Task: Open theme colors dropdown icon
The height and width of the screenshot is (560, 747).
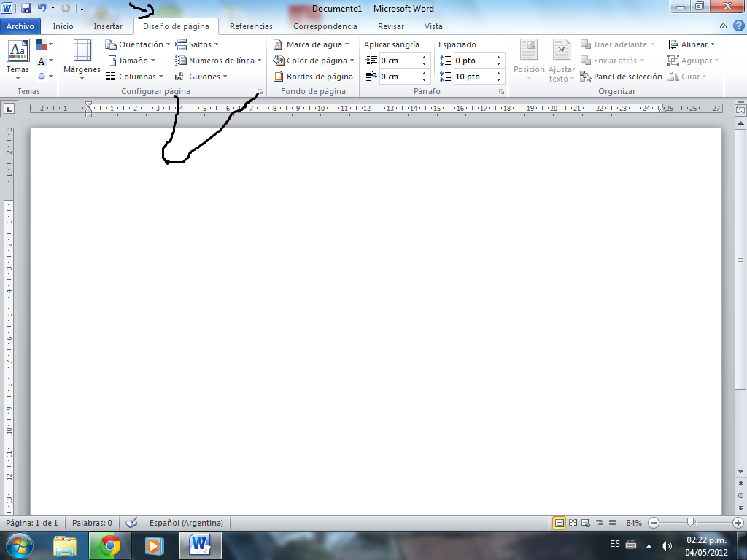Action: [44, 44]
